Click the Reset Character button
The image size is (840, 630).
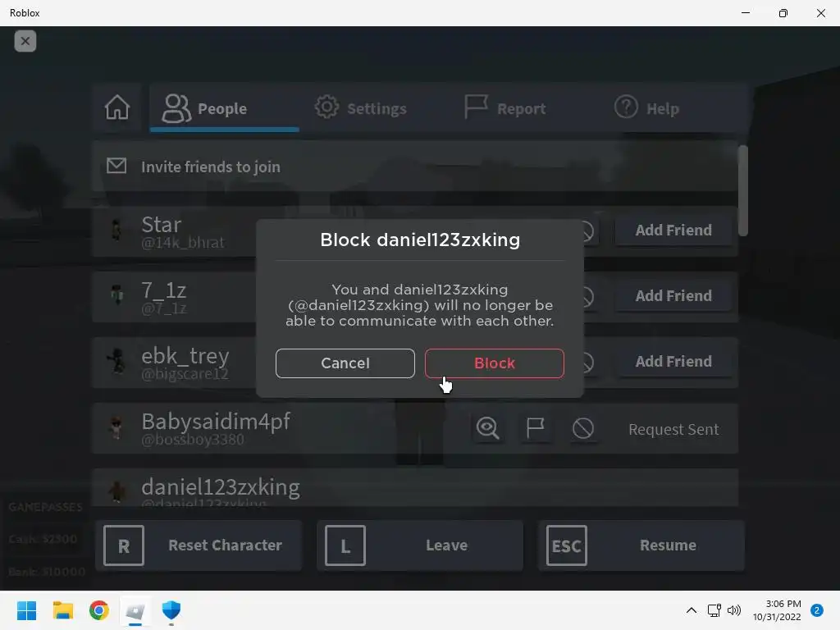click(x=199, y=546)
